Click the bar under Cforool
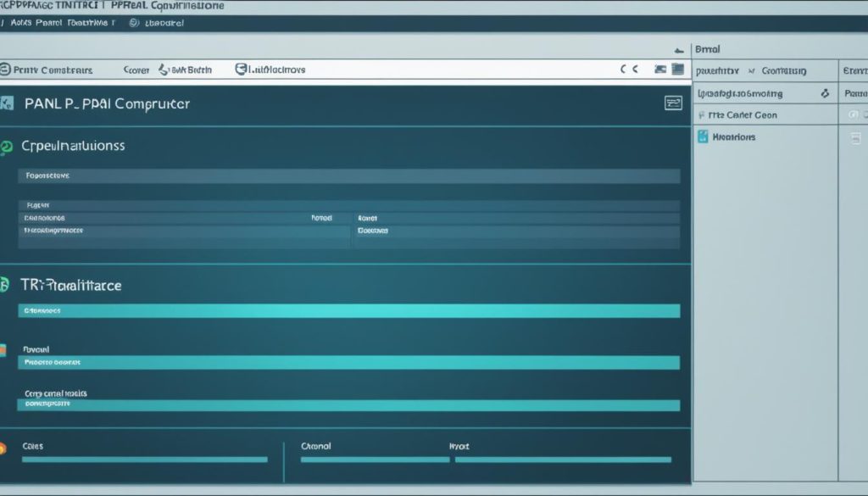Screen dimensions: 868x496 [375, 460]
